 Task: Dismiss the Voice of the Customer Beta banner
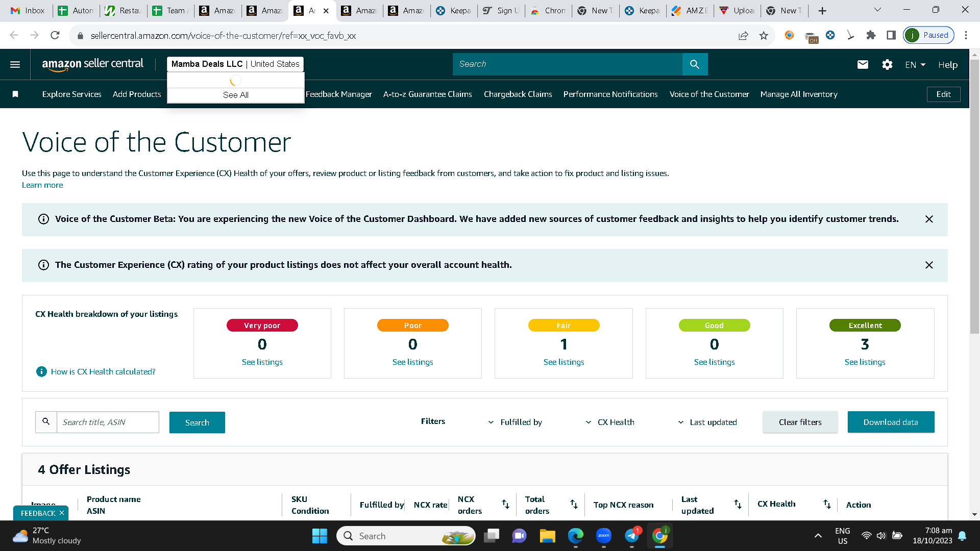(x=929, y=219)
